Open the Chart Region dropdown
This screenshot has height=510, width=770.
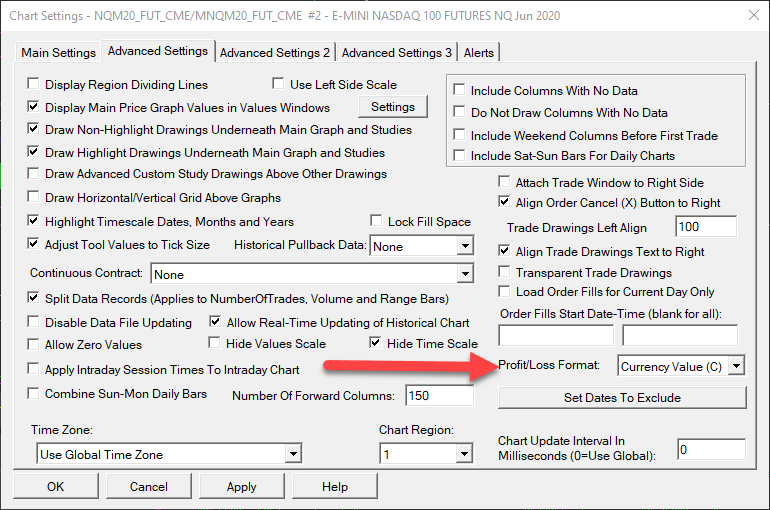coord(464,455)
